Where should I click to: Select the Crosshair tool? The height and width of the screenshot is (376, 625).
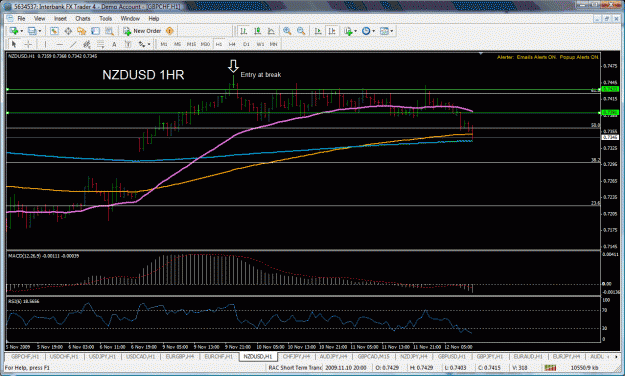[x=28, y=44]
